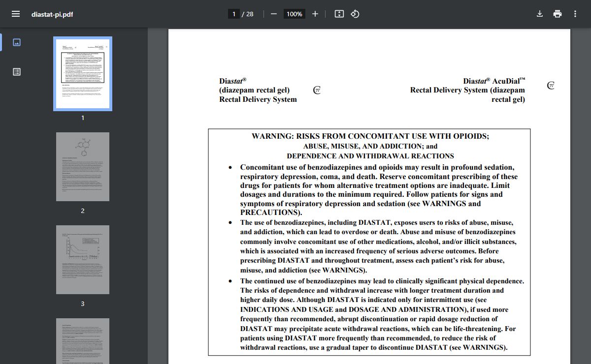The height and width of the screenshot is (364, 591).
Task: Click the total page count 28
Action: point(250,14)
